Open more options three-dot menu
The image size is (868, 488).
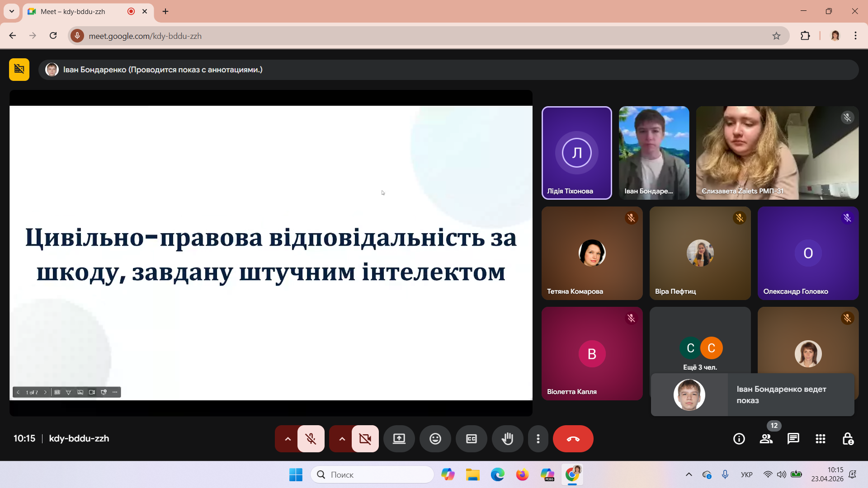(538, 439)
